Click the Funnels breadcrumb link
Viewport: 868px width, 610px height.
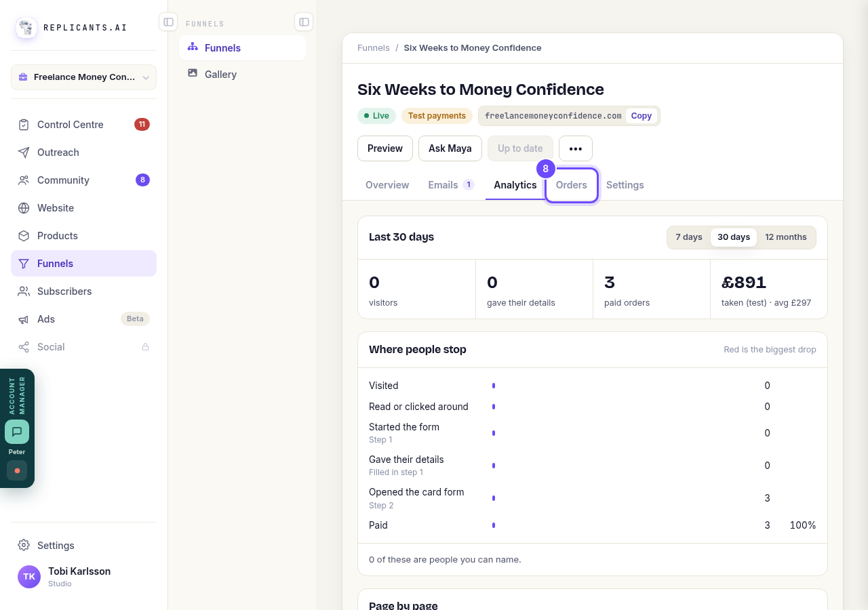pos(374,48)
